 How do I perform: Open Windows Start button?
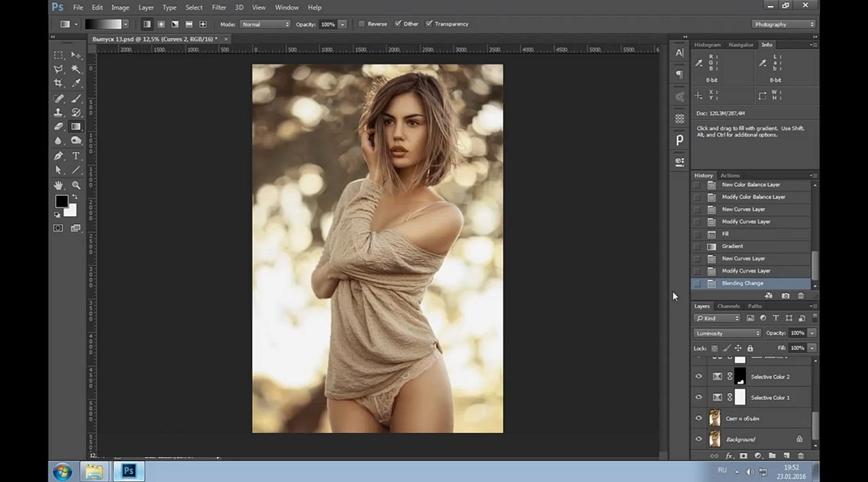pos(62,471)
